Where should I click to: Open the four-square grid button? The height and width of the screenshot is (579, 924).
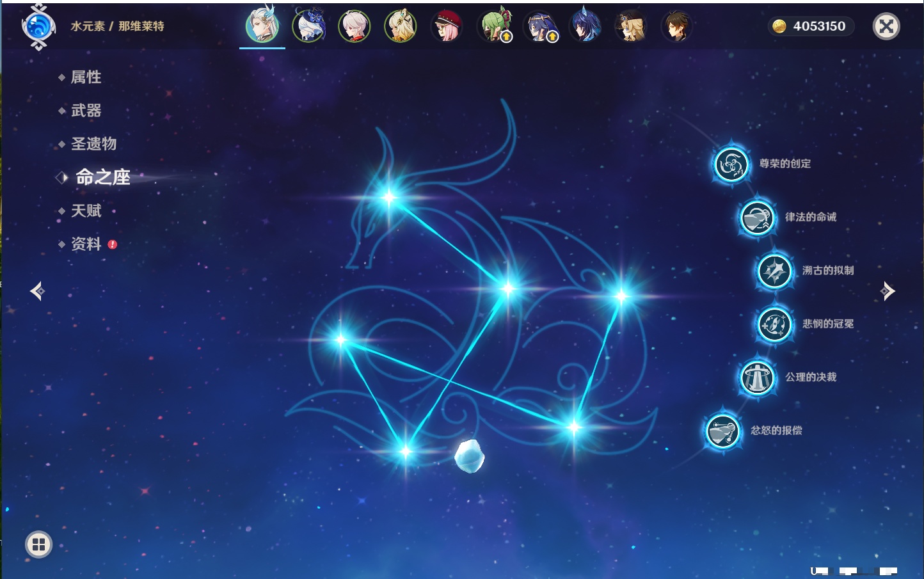(38, 544)
